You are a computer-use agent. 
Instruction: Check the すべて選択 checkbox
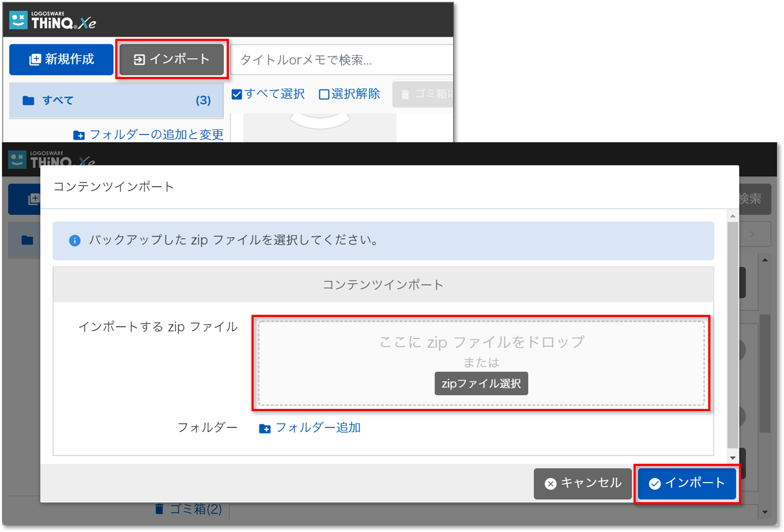point(237,95)
